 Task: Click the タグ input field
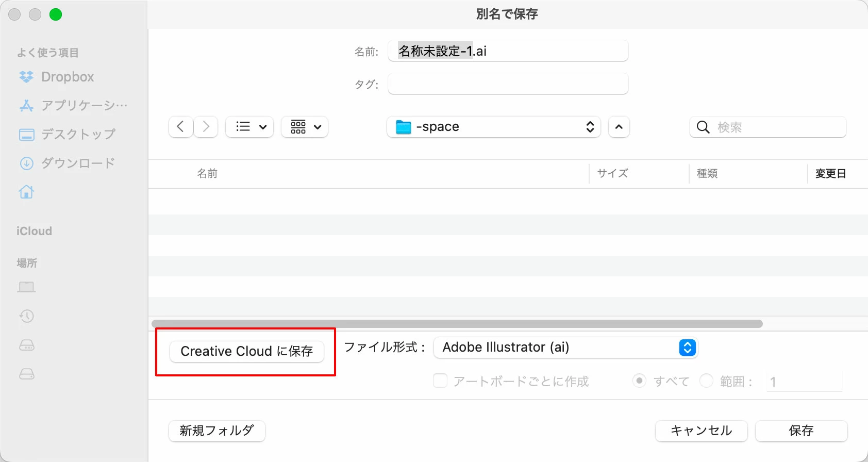click(508, 84)
